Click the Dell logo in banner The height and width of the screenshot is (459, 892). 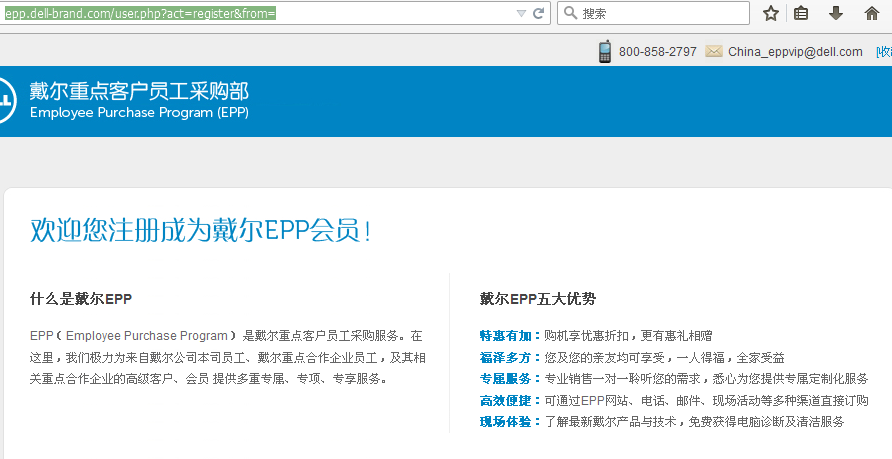pos(6,101)
